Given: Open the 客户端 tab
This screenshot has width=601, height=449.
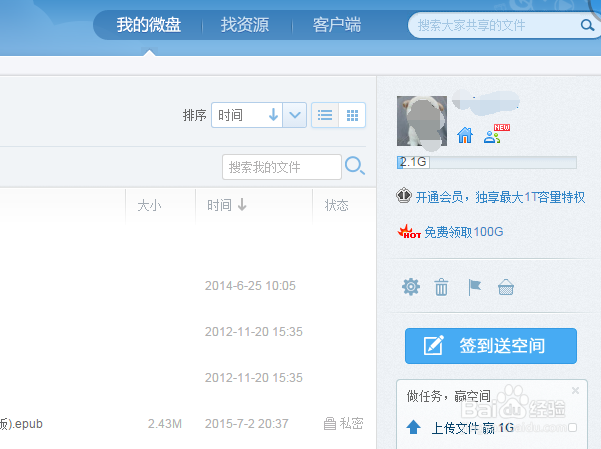Looking at the screenshot, I should tap(337, 25).
